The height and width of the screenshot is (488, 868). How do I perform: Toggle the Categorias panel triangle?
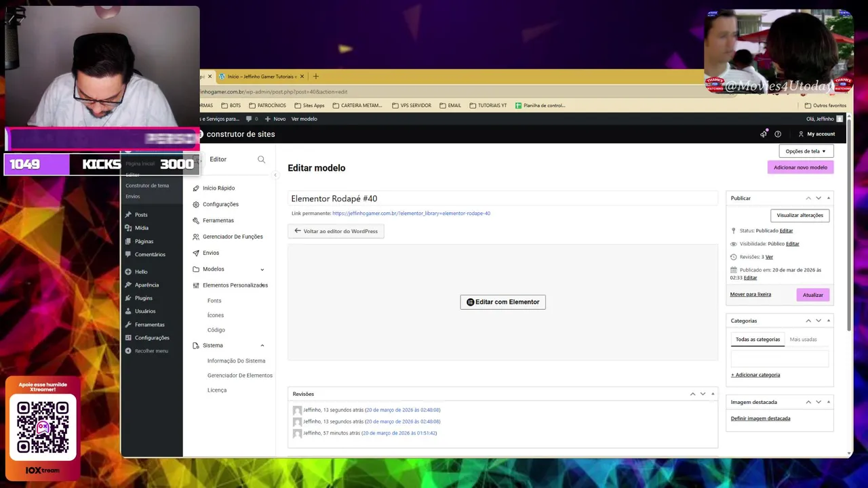pyautogui.click(x=828, y=321)
